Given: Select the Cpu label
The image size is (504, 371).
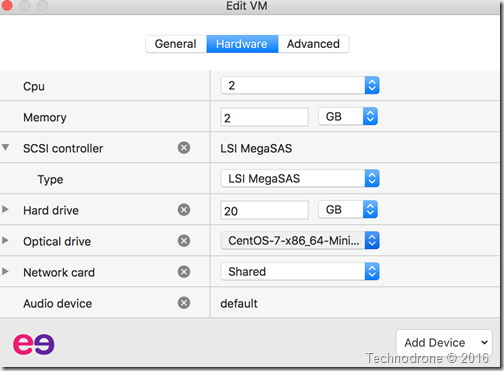Looking at the screenshot, I should pyautogui.click(x=34, y=86).
